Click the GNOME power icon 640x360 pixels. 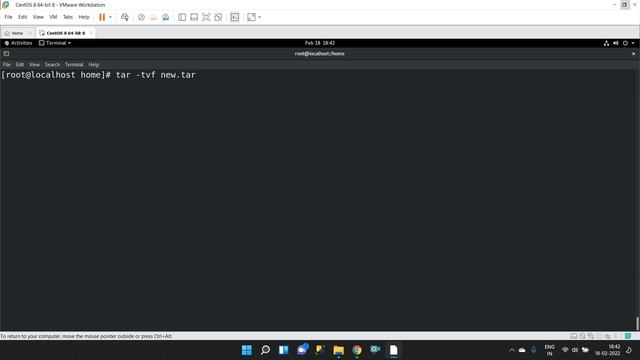pos(625,43)
